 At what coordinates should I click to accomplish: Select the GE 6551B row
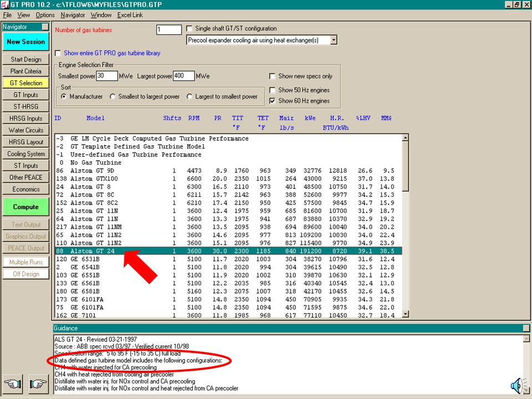coord(228,275)
